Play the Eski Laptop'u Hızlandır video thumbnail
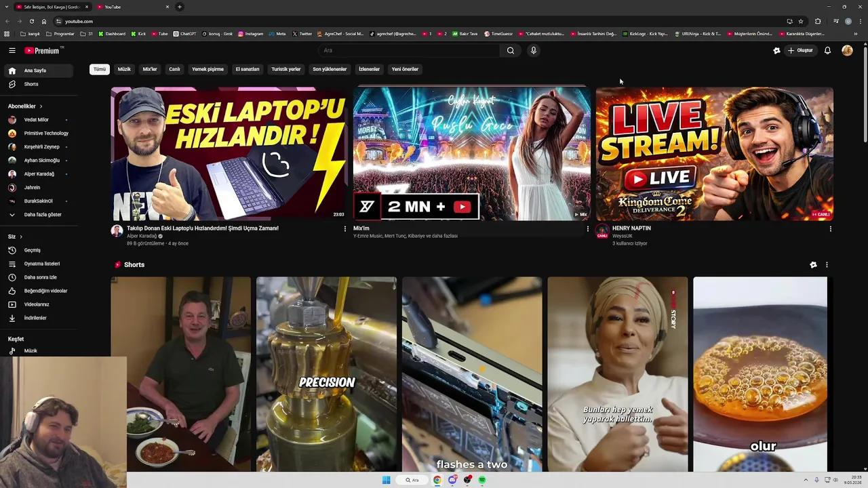This screenshot has height=488, width=868. [x=229, y=154]
